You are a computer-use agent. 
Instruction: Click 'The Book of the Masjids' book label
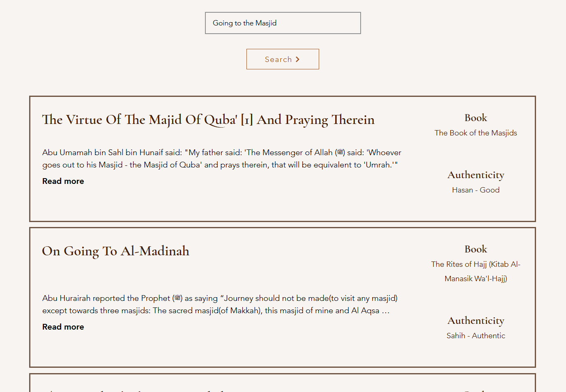point(476,133)
